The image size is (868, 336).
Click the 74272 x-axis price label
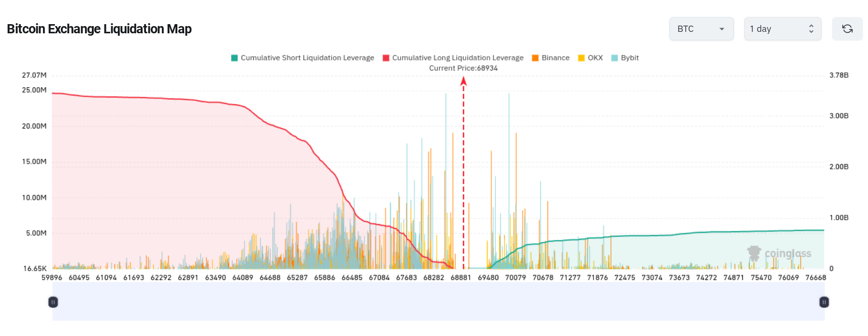click(x=706, y=278)
